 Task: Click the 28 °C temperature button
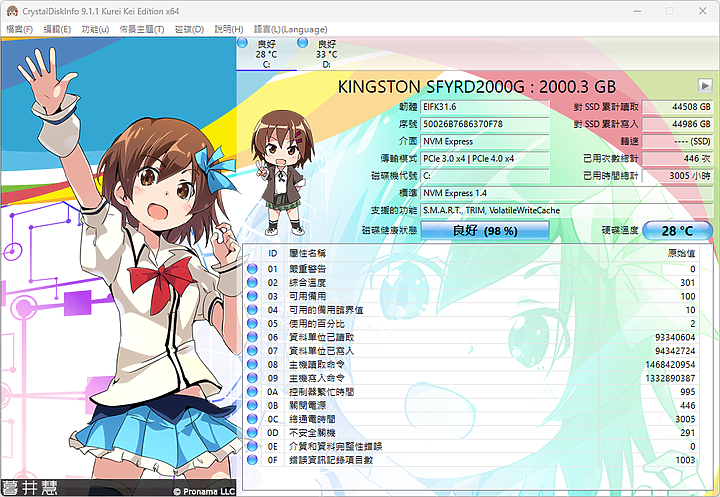(677, 231)
